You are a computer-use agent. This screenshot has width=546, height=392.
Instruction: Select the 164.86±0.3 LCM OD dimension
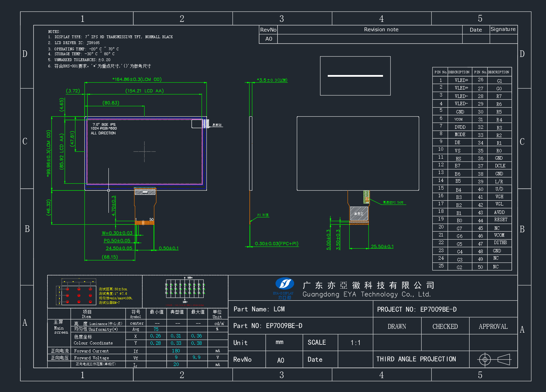coord(137,80)
